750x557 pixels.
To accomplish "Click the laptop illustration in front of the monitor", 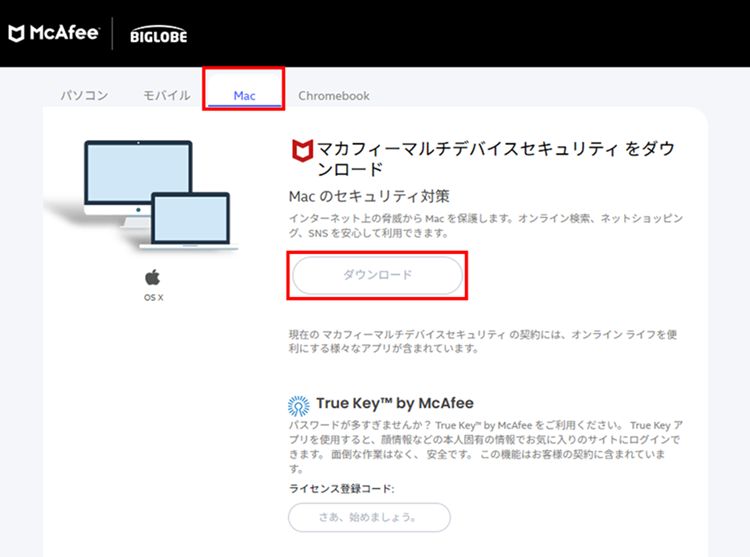I will click(x=186, y=221).
